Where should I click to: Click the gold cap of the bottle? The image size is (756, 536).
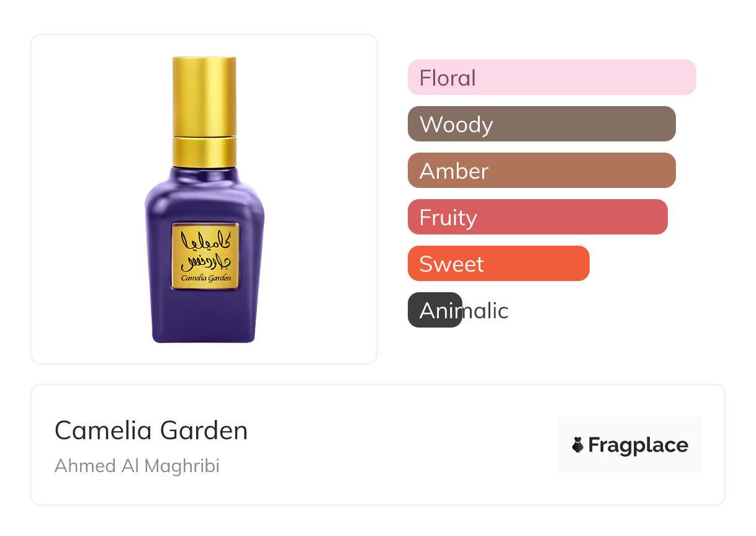click(204, 94)
